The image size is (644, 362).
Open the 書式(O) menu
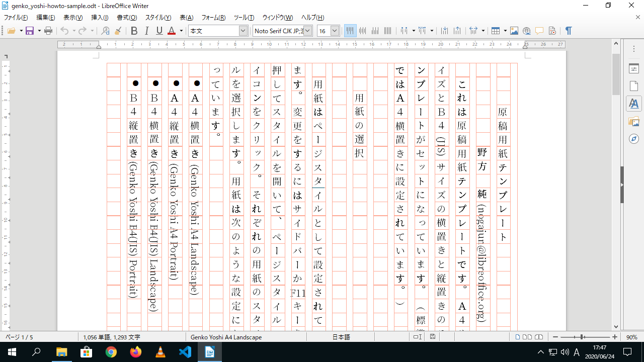[x=127, y=18]
